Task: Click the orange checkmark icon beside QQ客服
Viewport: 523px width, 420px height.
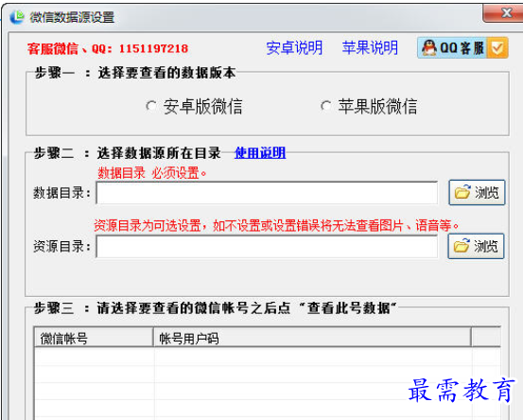Action: (x=497, y=48)
